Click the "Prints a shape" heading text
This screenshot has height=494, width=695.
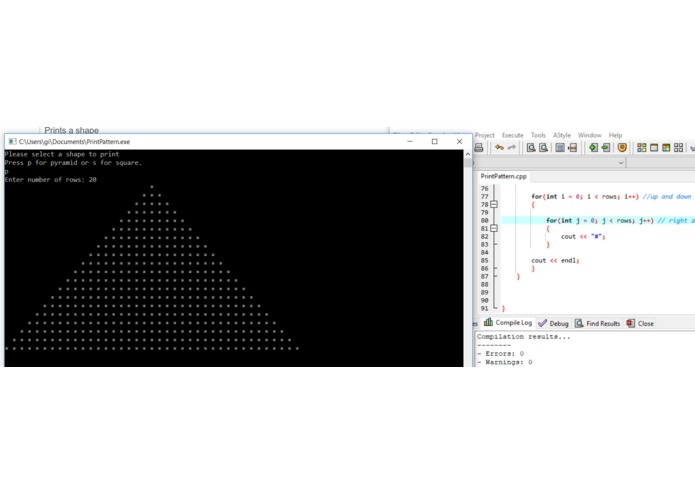pyautogui.click(x=71, y=130)
